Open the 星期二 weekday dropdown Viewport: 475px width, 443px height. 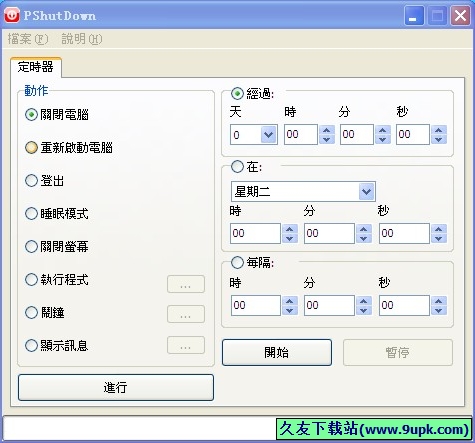pos(367,191)
